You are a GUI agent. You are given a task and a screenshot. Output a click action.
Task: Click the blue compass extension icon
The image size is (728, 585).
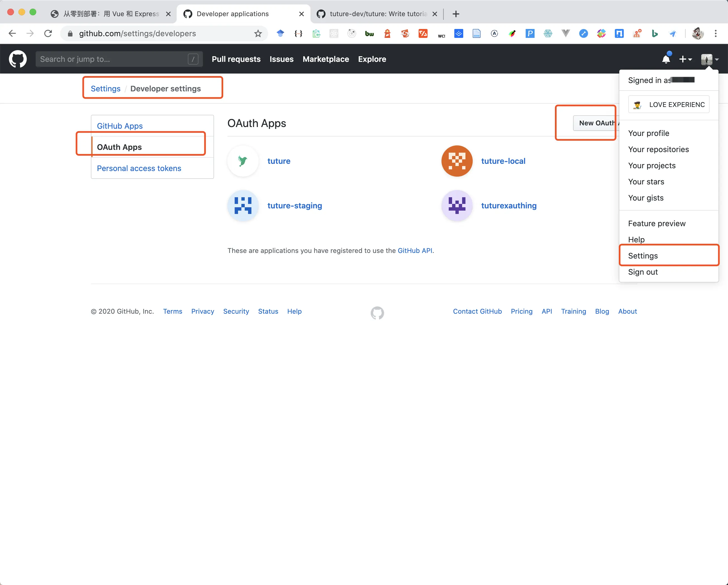click(583, 33)
